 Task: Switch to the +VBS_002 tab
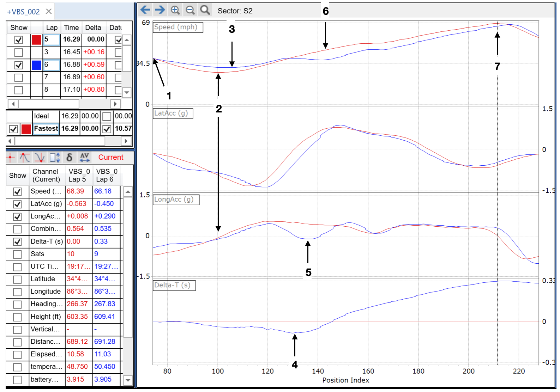pos(23,12)
